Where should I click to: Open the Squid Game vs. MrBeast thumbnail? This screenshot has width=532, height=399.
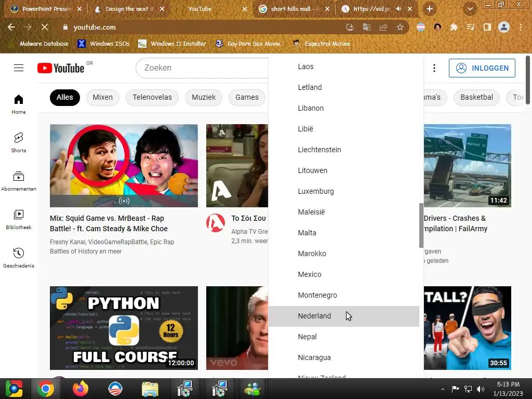tap(124, 166)
